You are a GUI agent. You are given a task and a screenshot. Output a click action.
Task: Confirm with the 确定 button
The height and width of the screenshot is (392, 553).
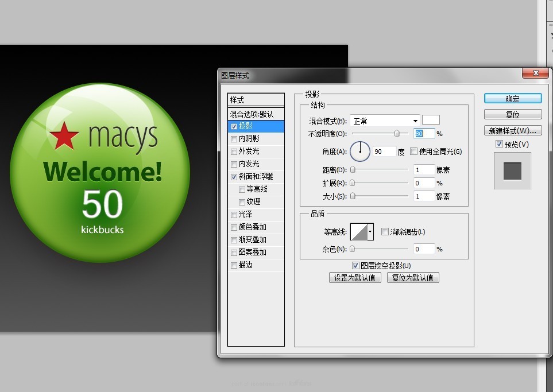[x=513, y=98]
